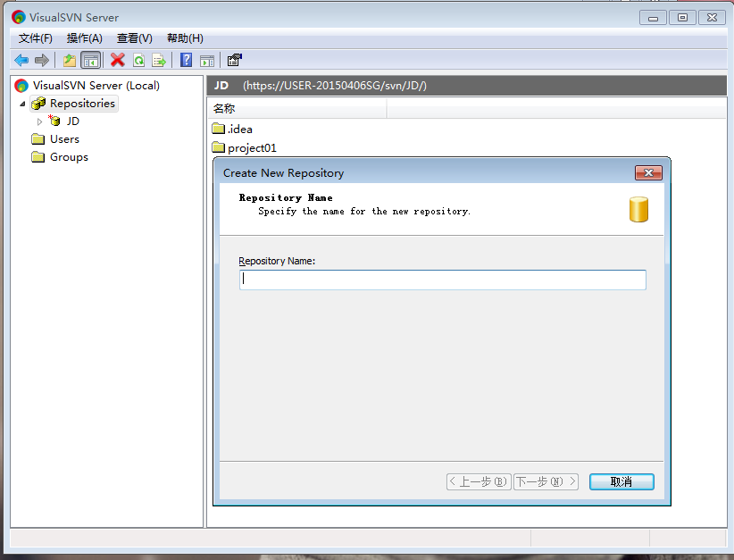Open the 帮助(H) menu
The height and width of the screenshot is (560, 734).
click(186, 38)
